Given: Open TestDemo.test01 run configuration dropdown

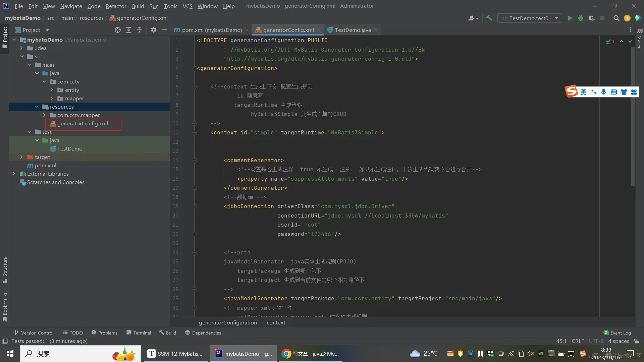Looking at the screenshot, I should [x=530, y=18].
